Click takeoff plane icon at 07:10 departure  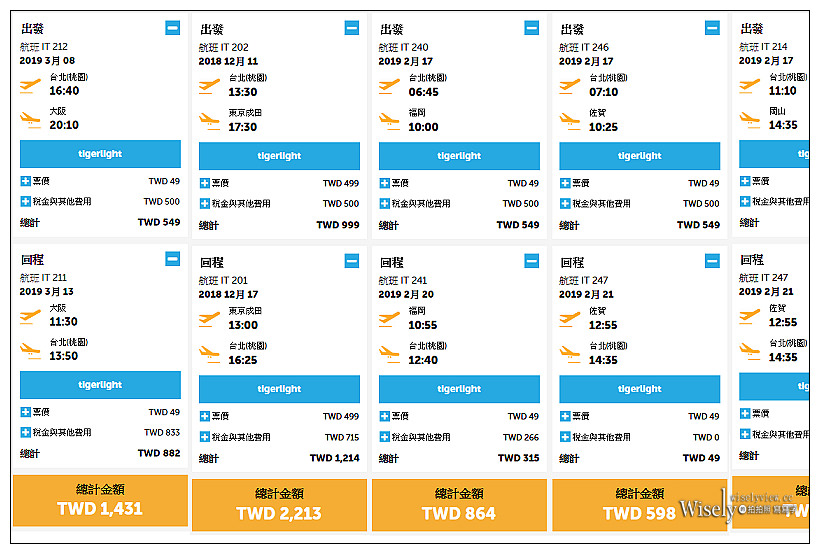pos(570,86)
